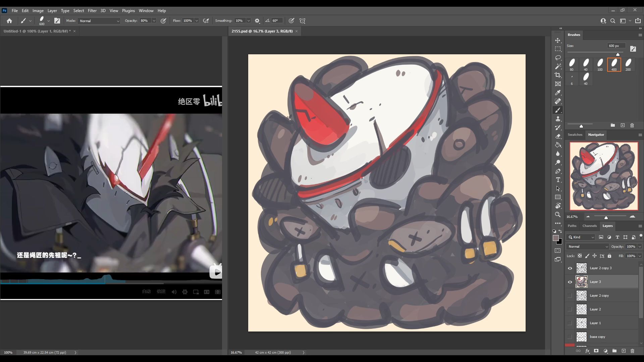The height and width of the screenshot is (362, 644).
Task: Open the layer blend mode Normal dropdown
Action: coord(588,246)
